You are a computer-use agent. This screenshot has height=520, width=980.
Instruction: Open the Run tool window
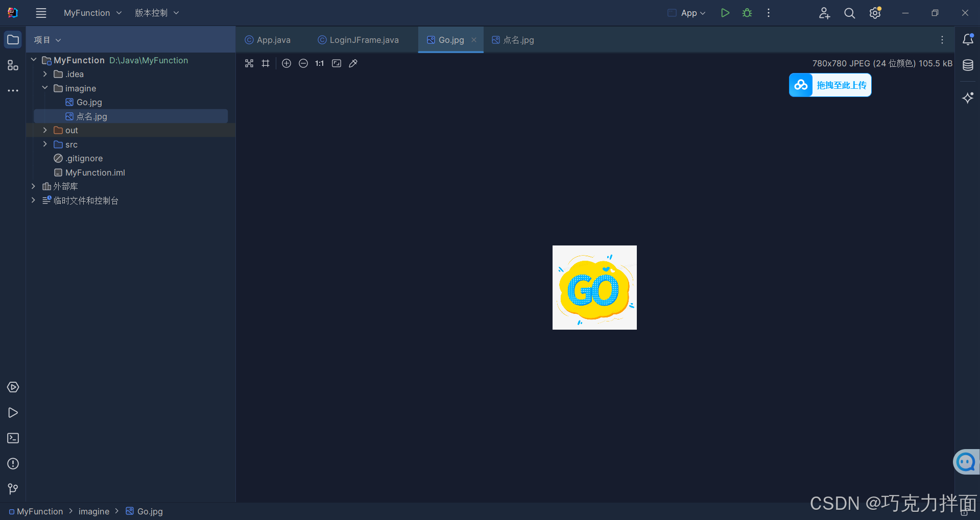(13, 413)
